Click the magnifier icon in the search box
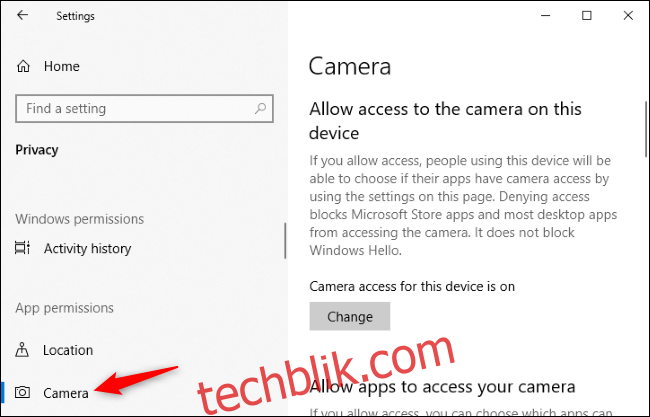 point(260,109)
